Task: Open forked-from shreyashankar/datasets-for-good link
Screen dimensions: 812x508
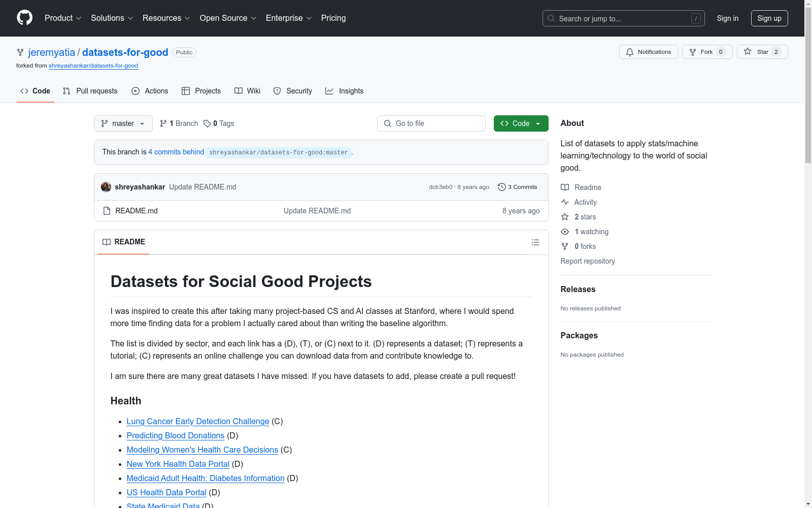Action: [x=93, y=66]
